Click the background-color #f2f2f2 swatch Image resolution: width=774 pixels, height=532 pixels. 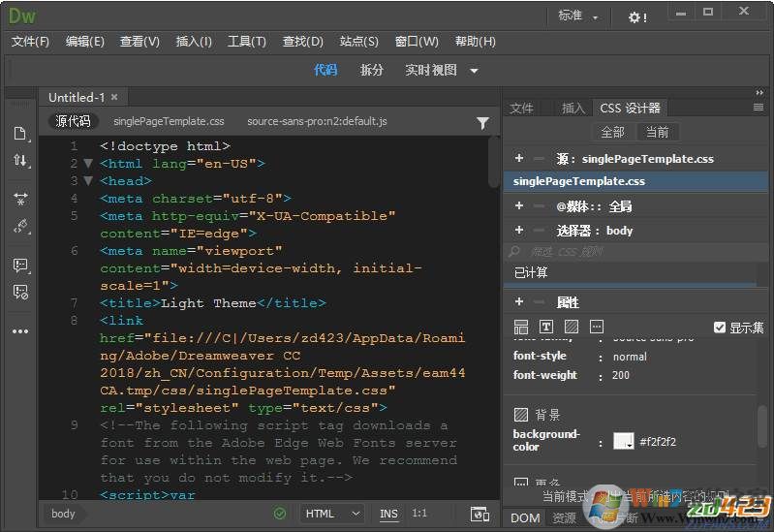click(623, 441)
